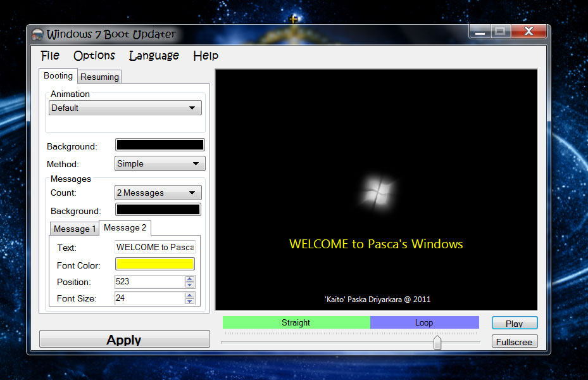Open the yellow Font Color swatch
The height and width of the screenshot is (380, 588).
point(155,264)
